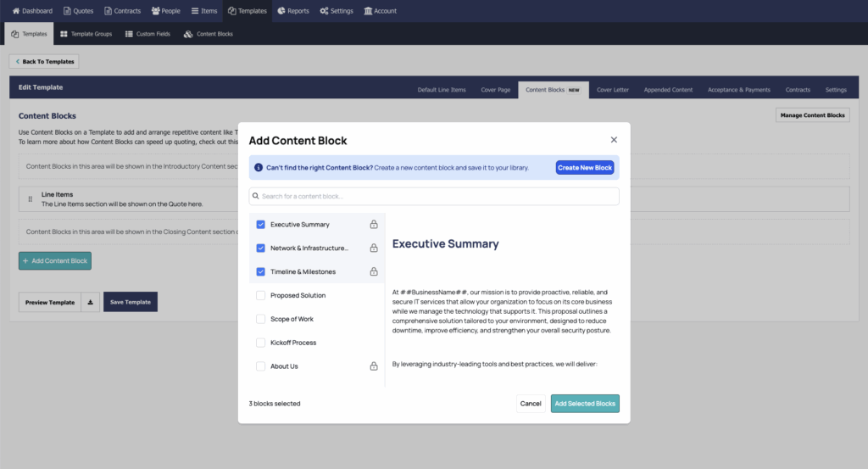Click the lock icon beside Timeline & Milestones
The image size is (868, 469).
tap(374, 272)
